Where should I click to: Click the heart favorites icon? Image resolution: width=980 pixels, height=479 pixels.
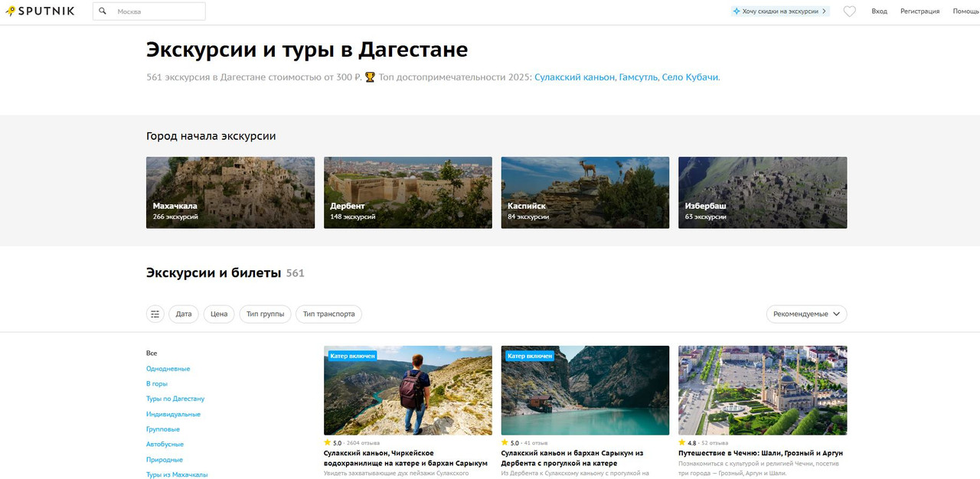pyautogui.click(x=849, y=11)
